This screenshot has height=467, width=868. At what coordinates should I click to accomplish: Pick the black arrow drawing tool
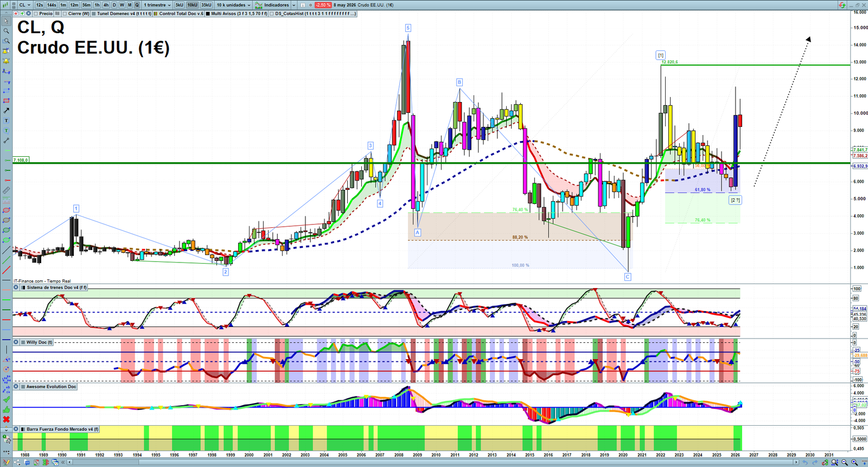click(6, 111)
